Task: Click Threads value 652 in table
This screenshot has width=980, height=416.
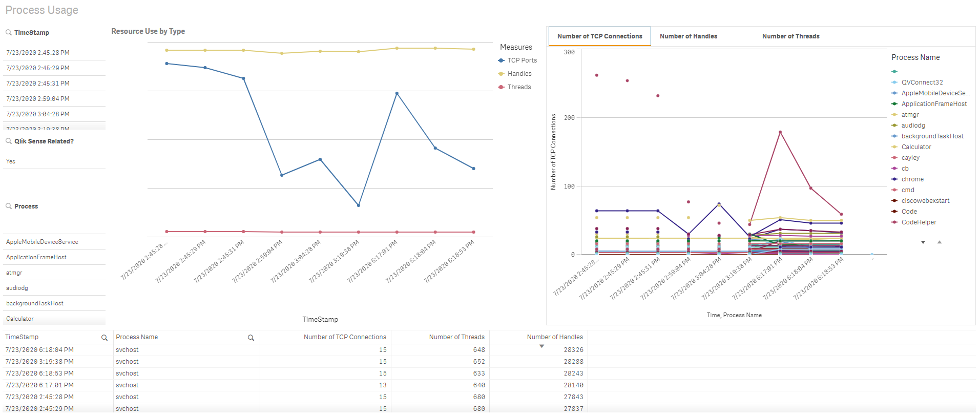Action: click(x=479, y=362)
